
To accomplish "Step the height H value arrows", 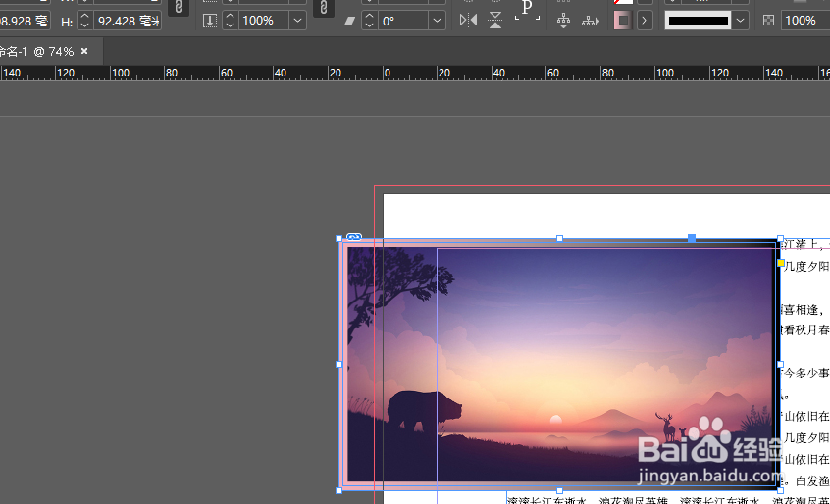I will point(84,21).
